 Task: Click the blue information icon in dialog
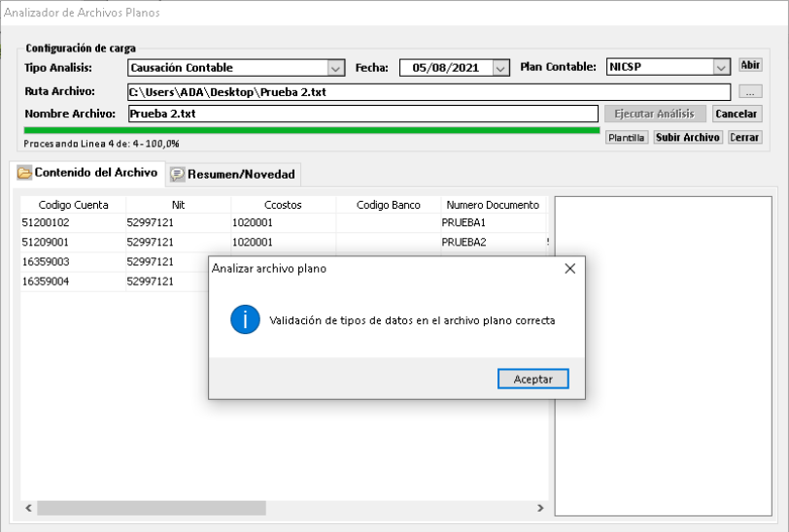coord(245,319)
